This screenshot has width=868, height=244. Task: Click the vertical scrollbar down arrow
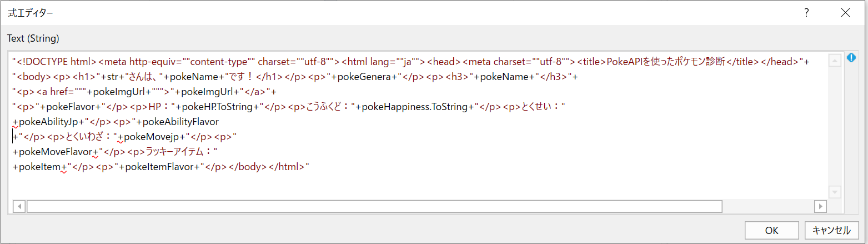[835, 191]
